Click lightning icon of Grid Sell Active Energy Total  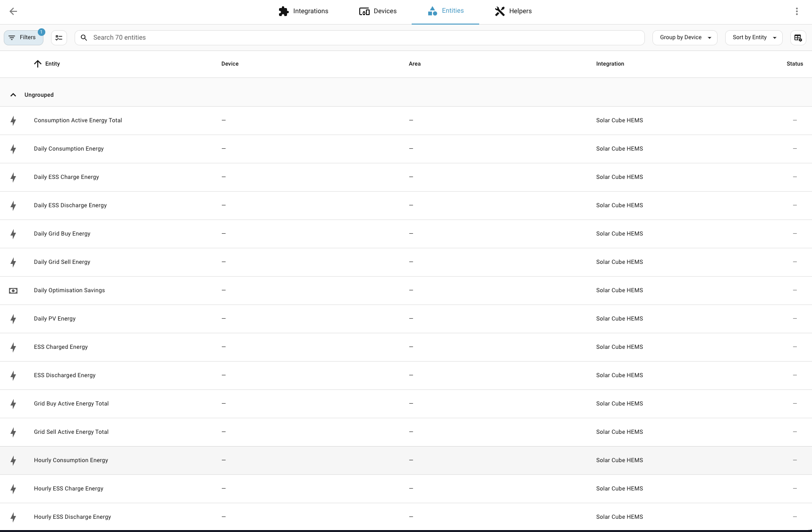pos(13,432)
